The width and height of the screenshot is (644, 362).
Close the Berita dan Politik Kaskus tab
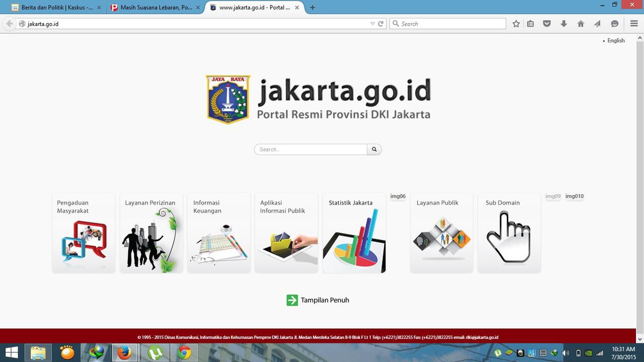[99, 8]
